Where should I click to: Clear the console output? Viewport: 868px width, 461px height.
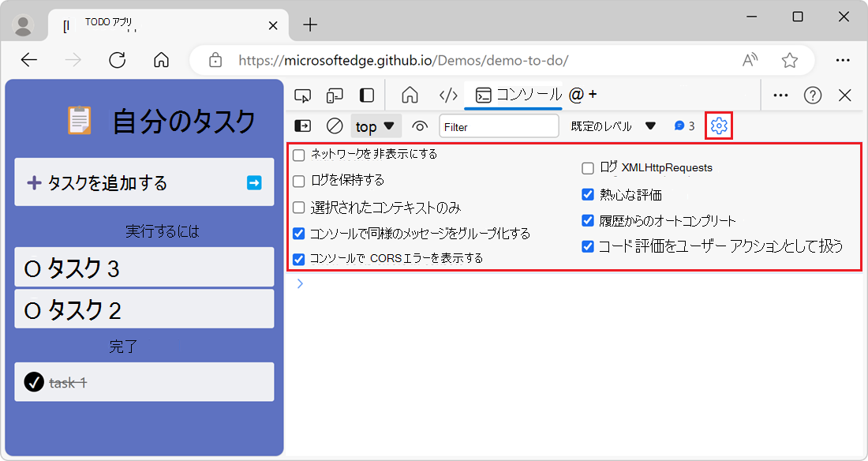pyautogui.click(x=334, y=125)
